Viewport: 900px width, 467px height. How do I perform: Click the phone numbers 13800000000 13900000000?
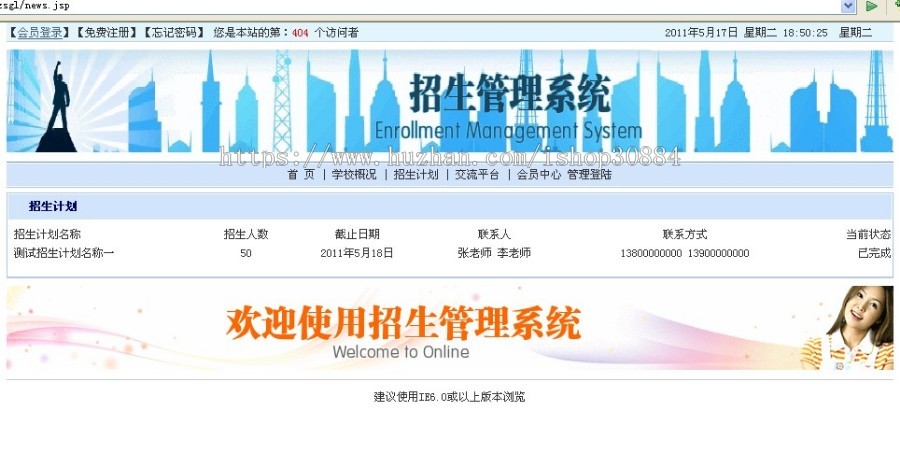[685, 253]
